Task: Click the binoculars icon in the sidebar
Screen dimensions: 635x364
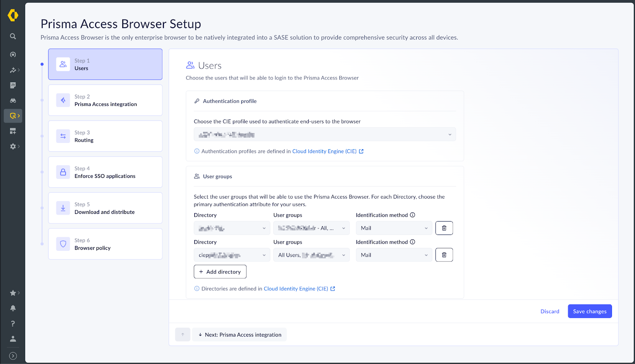Action: click(13, 100)
